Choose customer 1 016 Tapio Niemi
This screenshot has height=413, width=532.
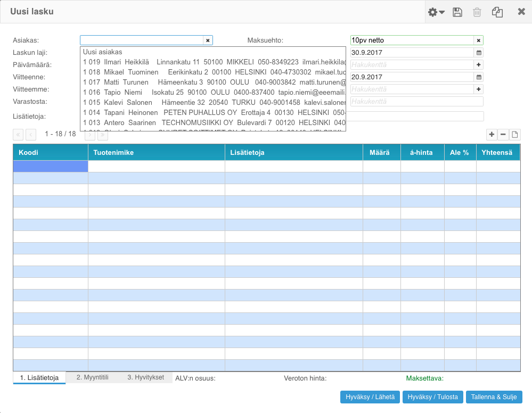pyautogui.click(x=212, y=92)
